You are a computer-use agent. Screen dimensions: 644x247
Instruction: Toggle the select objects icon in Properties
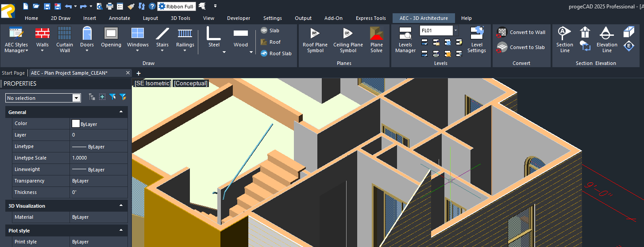[x=102, y=97]
